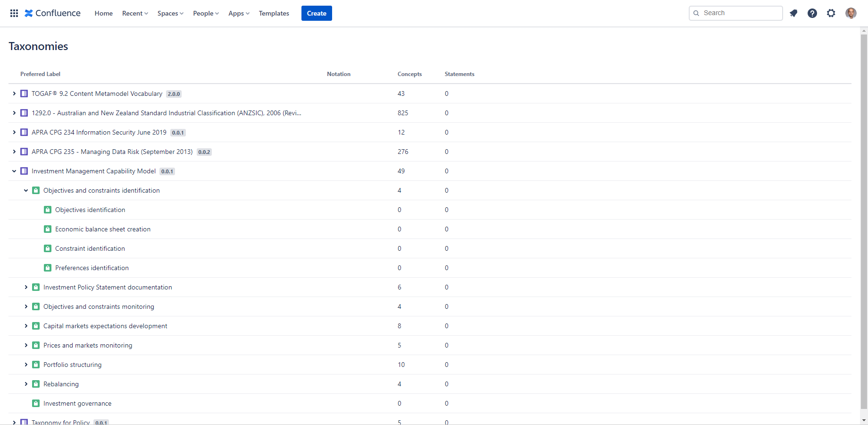Viewport: 868px width, 425px height.
Task: Click the Capital markets expectations development concept icon
Action: coord(36,326)
